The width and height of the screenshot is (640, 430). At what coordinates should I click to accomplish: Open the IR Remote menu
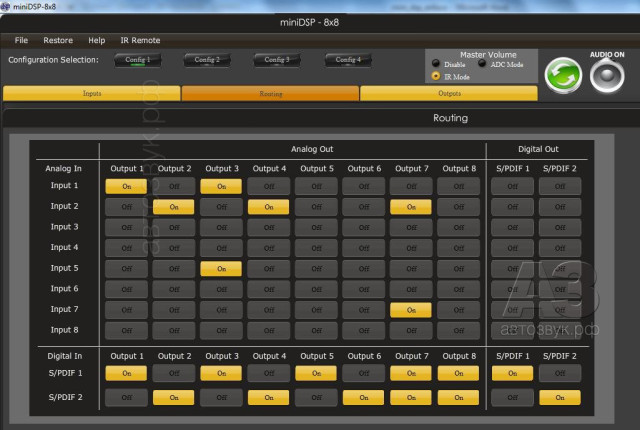(x=140, y=40)
